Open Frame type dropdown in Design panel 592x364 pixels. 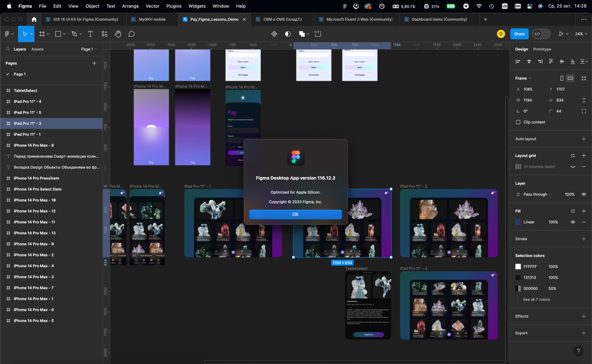coord(523,78)
